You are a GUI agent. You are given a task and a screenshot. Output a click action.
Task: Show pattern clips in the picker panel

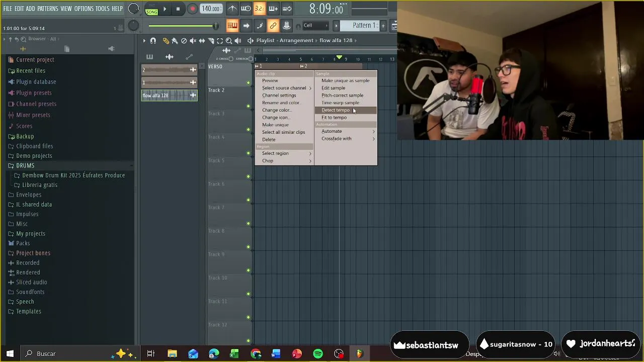(149, 57)
